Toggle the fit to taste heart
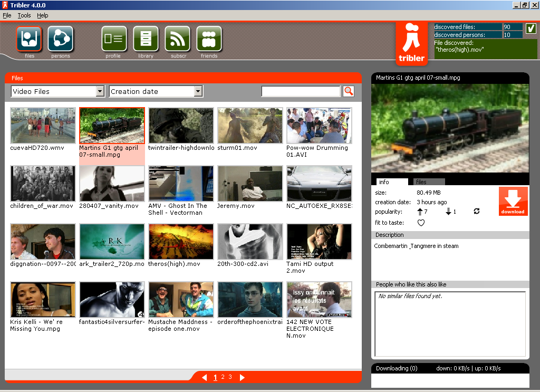 tap(421, 223)
